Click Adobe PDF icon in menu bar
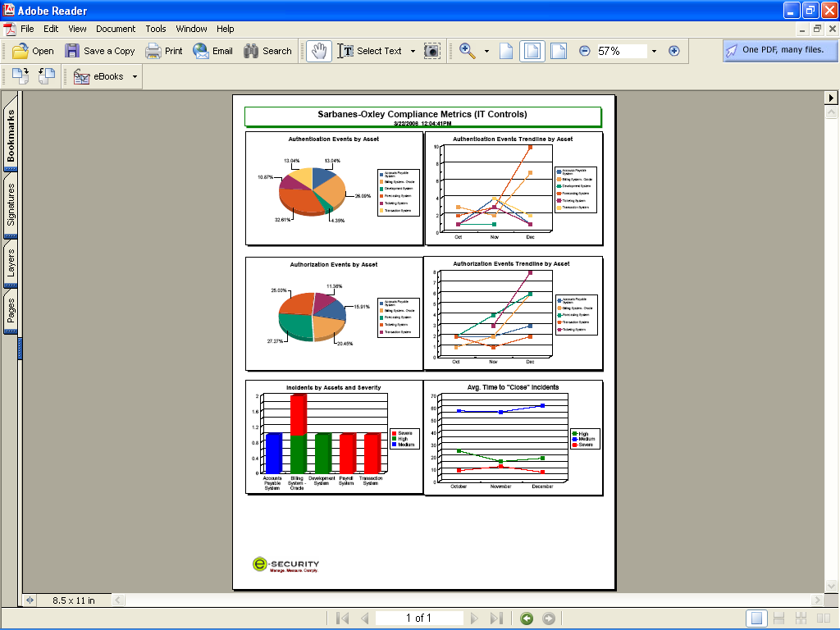 point(10,29)
